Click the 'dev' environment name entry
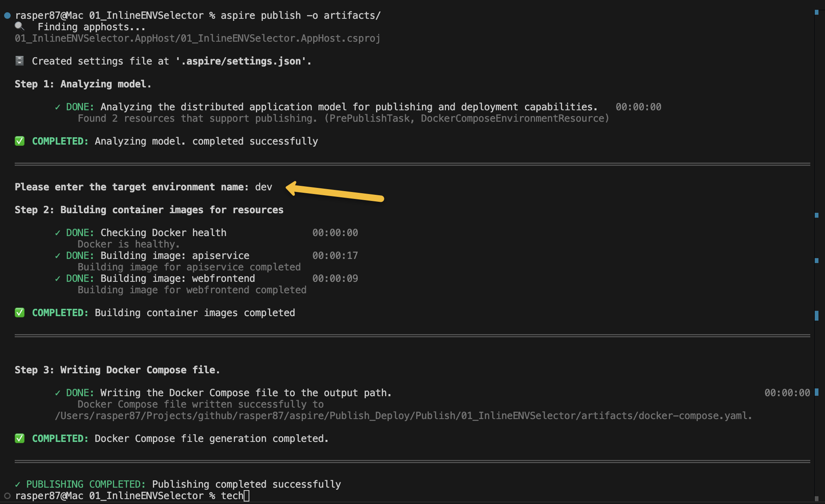Screen dimensions: 825x504 click(x=264, y=187)
